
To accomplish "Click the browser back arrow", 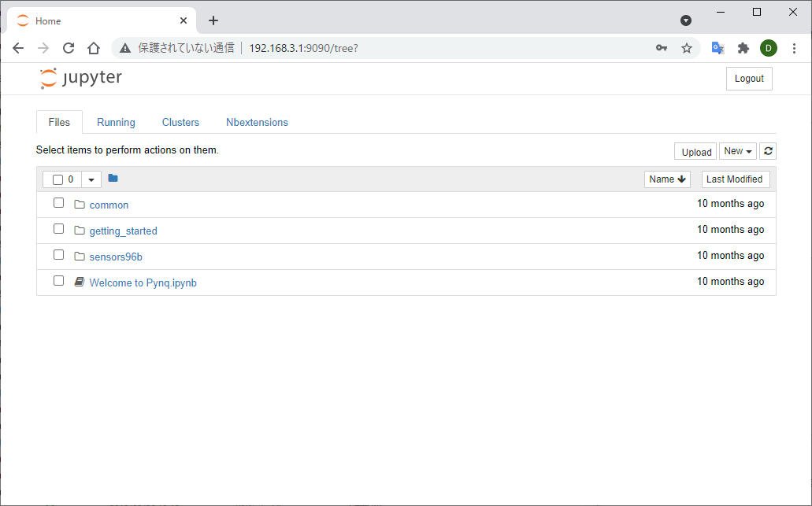I will pos(18,48).
